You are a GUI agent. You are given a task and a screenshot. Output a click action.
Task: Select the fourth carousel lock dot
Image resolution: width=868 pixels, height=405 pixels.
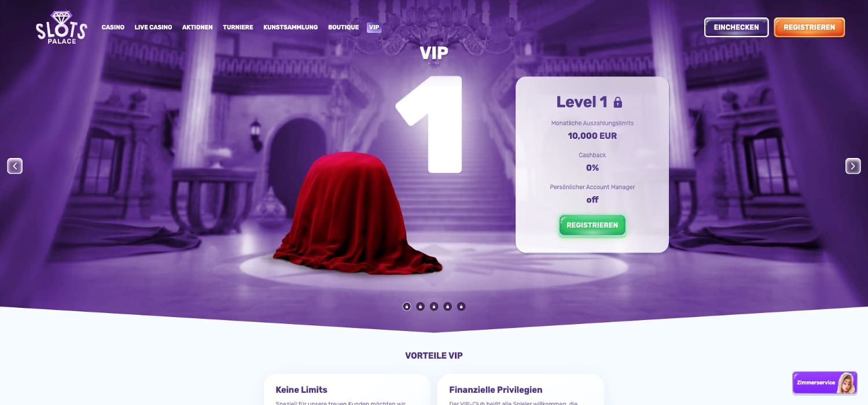[x=447, y=307]
